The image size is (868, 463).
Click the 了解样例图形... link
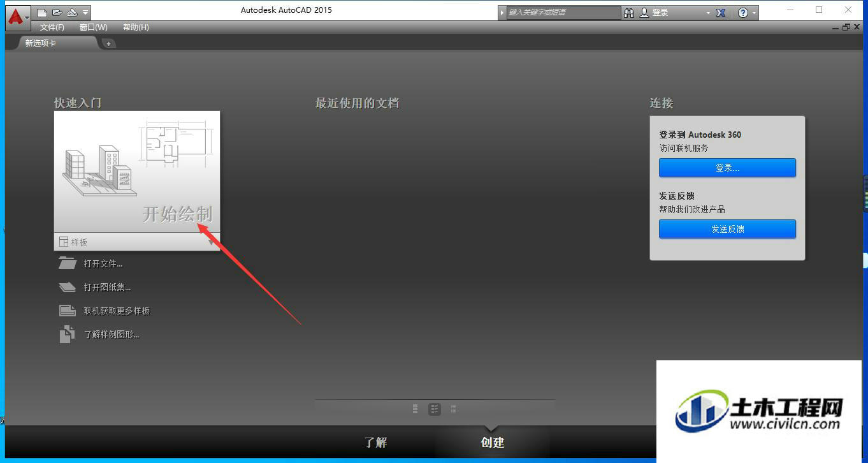click(112, 334)
